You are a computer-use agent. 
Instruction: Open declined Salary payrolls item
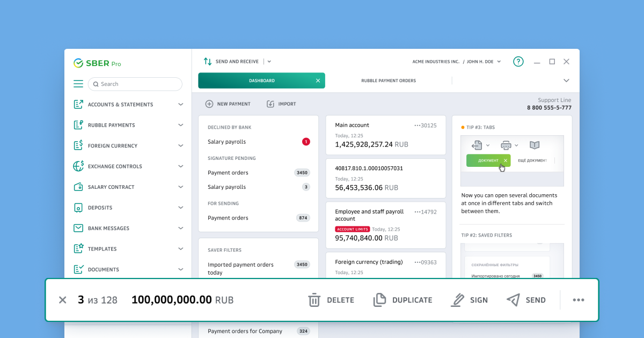tap(227, 142)
